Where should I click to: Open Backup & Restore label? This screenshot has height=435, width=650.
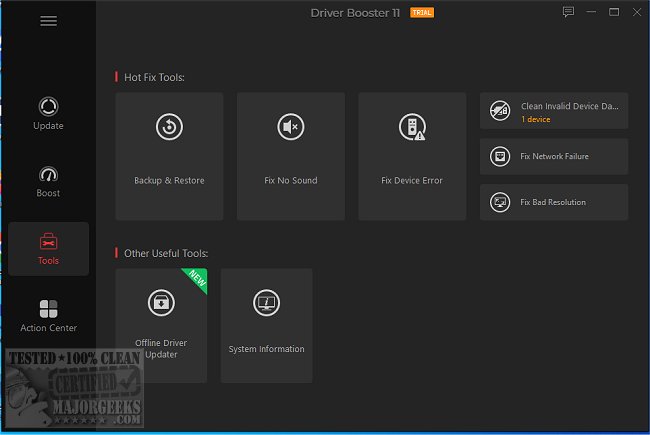[169, 180]
